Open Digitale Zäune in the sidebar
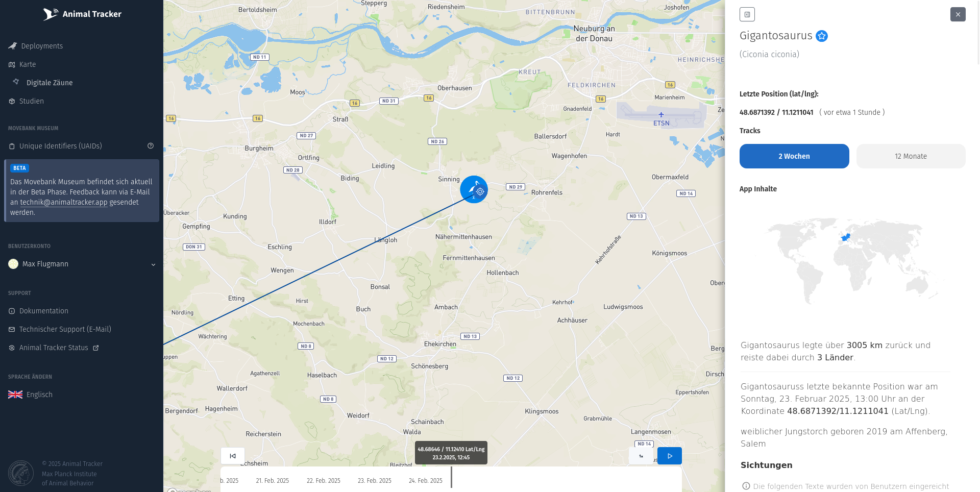This screenshot has height=492, width=980. tap(49, 83)
